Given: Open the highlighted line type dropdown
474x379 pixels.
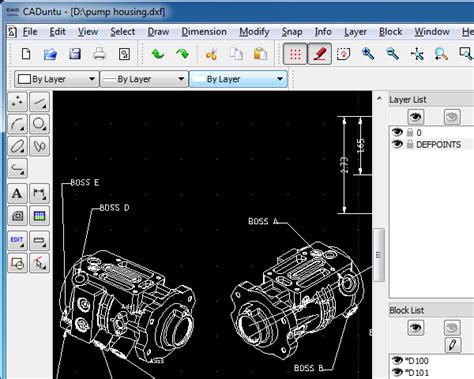Looking at the screenshot, I should (x=238, y=79).
